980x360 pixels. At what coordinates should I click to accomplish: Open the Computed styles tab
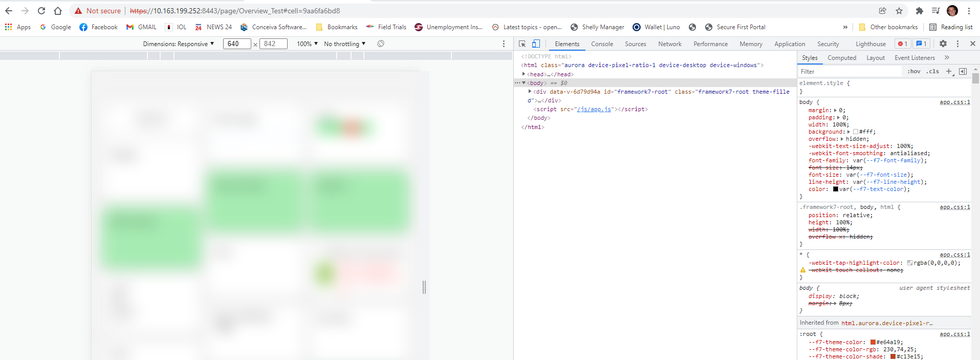[841, 58]
